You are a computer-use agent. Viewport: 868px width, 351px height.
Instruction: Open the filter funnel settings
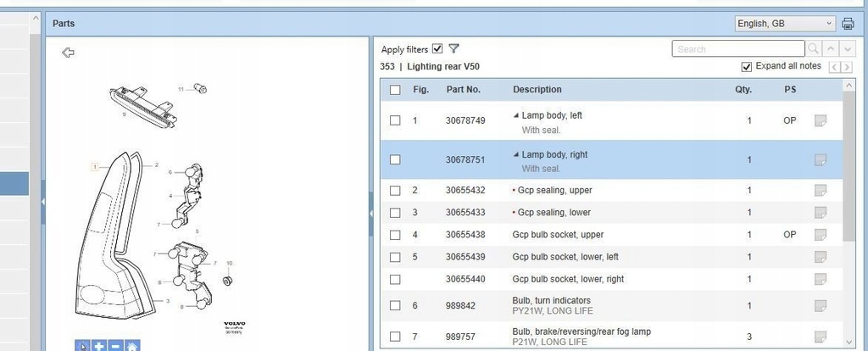[x=453, y=48]
